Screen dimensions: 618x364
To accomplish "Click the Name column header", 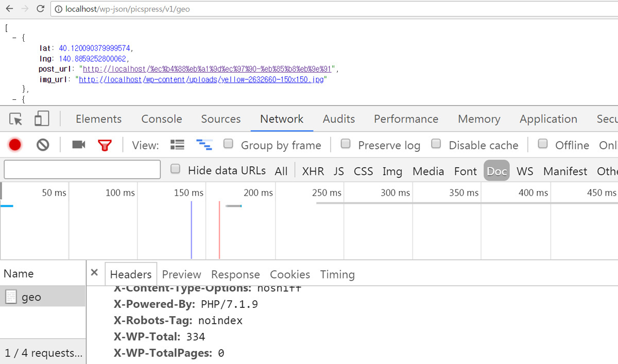I will tap(19, 273).
